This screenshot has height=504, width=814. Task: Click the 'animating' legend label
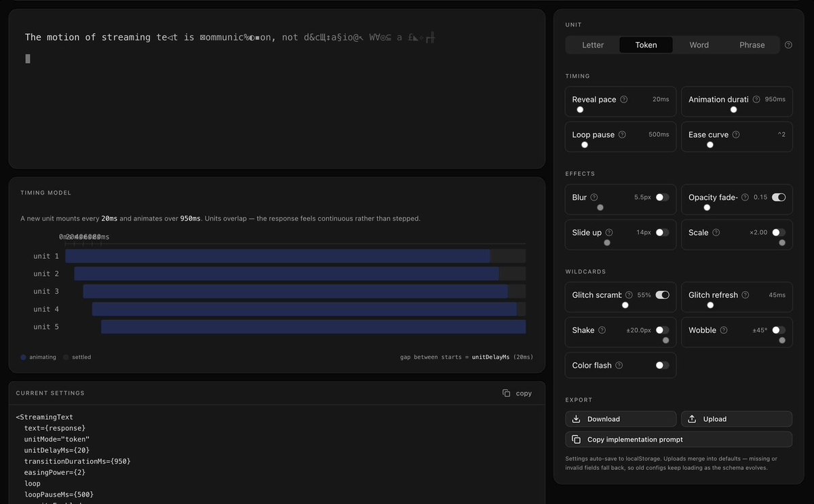tap(43, 357)
